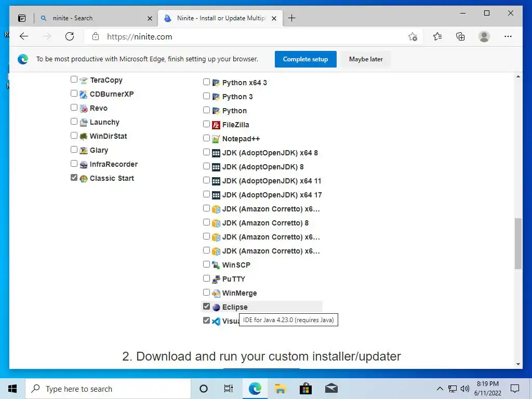Uncheck the Classic Start checkbox
This screenshot has width=532, height=399.
pos(74,178)
